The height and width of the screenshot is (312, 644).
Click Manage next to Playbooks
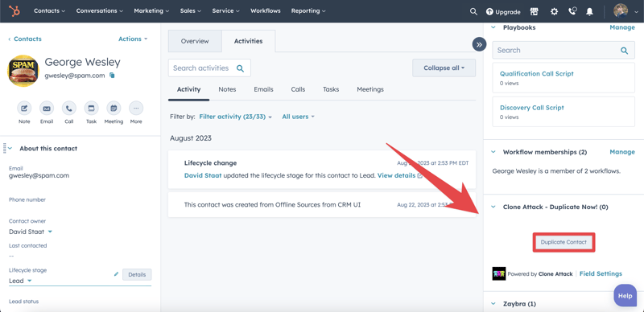(621, 27)
